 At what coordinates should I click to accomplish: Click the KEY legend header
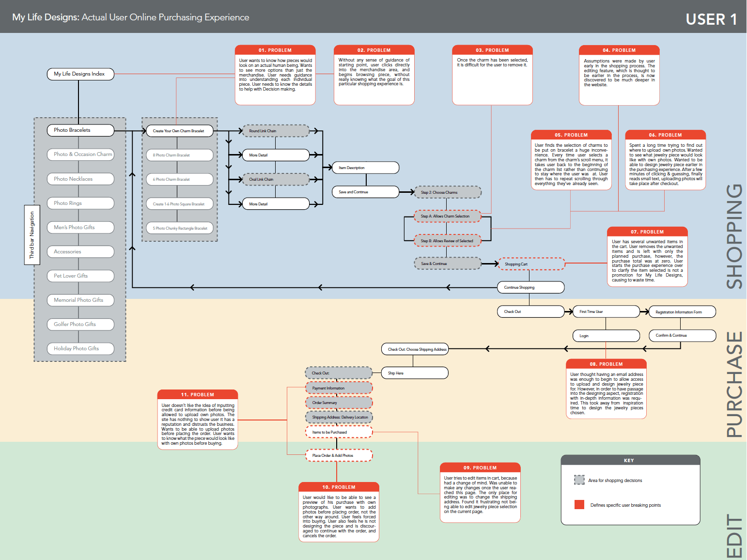point(630,460)
